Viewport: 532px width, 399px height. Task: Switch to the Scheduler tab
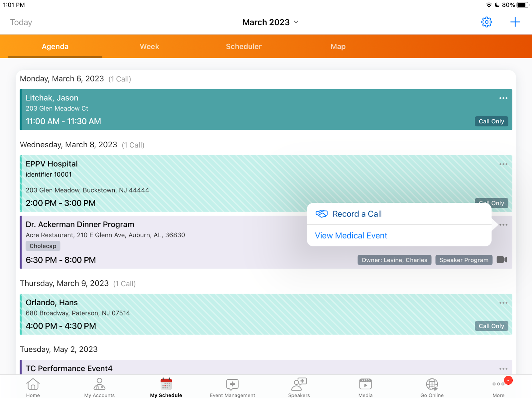tap(244, 47)
